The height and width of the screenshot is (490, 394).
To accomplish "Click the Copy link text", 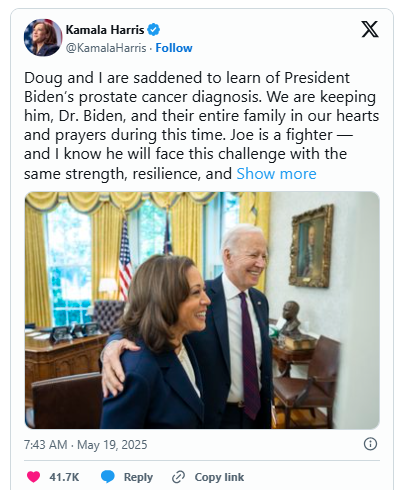I will (219, 477).
